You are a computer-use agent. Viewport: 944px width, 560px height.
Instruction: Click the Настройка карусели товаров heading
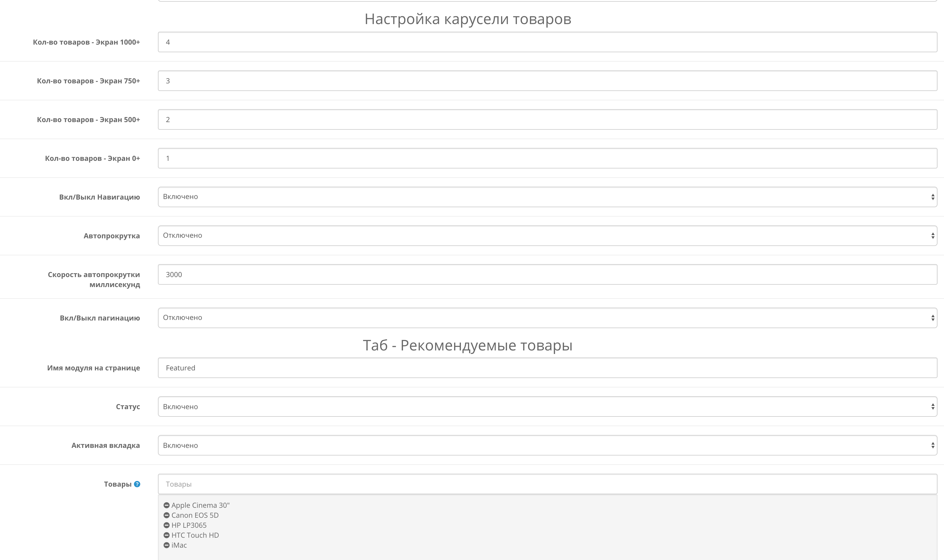[x=468, y=19]
